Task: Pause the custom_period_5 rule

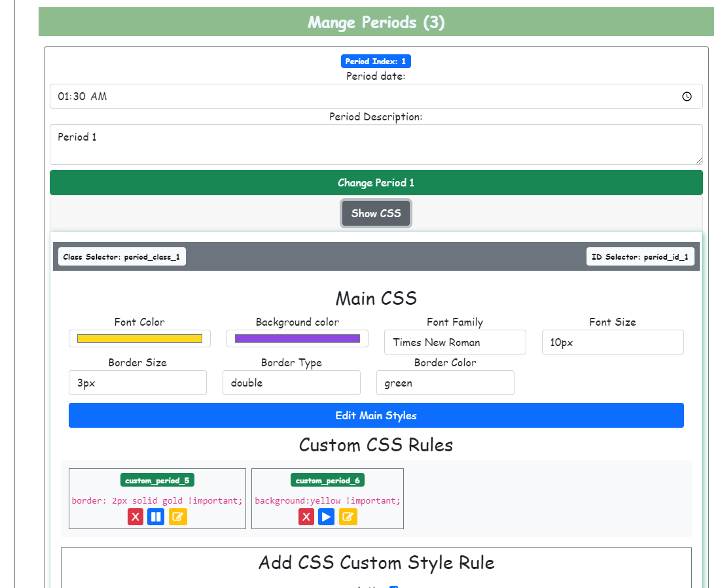Action: pyautogui.click(x=156, y=517)
